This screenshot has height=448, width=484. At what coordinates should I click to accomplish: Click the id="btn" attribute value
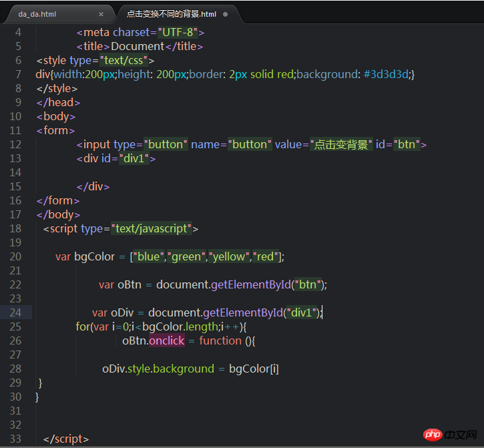(x=407, y=144)
